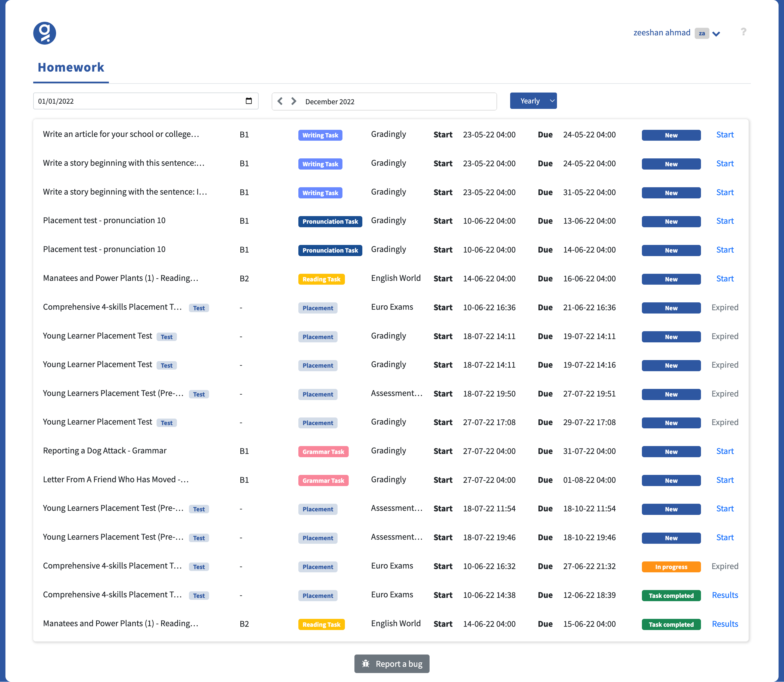Start 'Write a story beginning with this sentence' task
The height and width of the screenshot is (682, 784).
point(725,164)
